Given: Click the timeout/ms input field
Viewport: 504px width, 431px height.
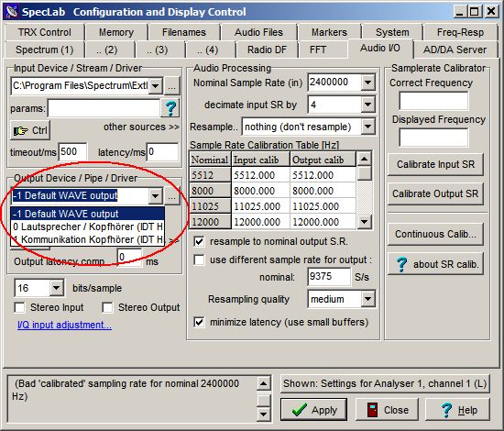Looking at the screenshot, I should pyautogui.click(x=72, y=152).
